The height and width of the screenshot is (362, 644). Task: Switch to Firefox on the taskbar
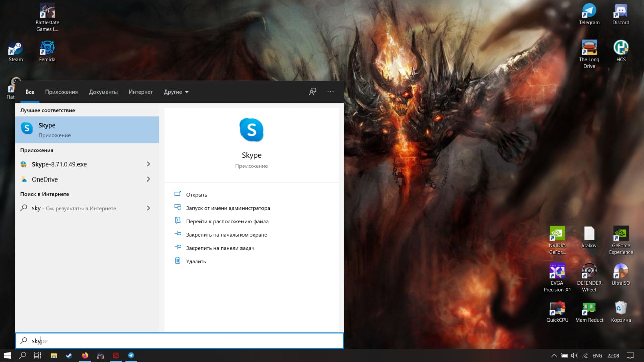tap(85, 355)
